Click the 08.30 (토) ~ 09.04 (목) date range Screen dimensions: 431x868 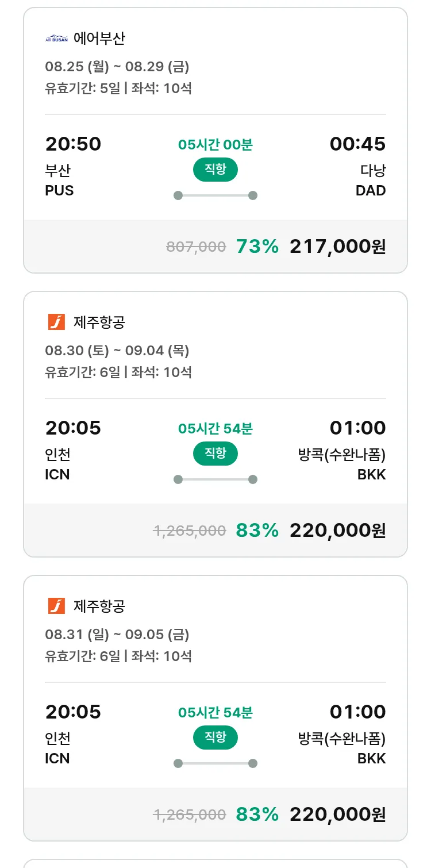[117, 351]
